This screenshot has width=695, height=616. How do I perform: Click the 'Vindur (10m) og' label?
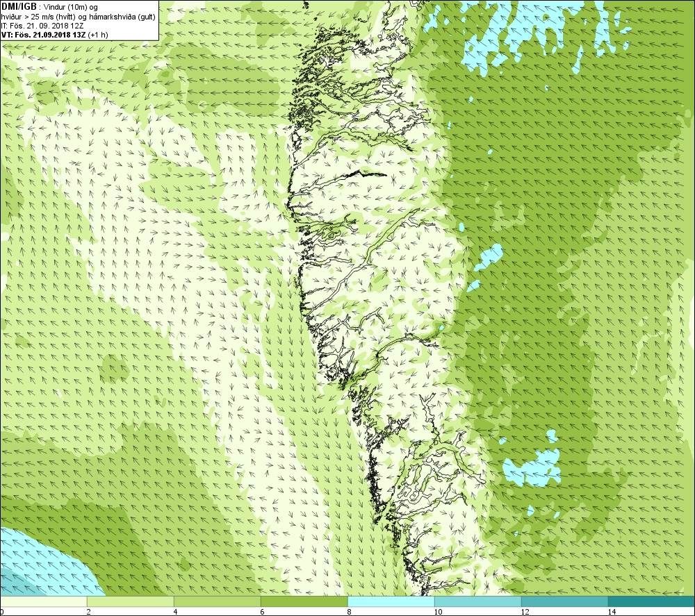pos(72,8)
